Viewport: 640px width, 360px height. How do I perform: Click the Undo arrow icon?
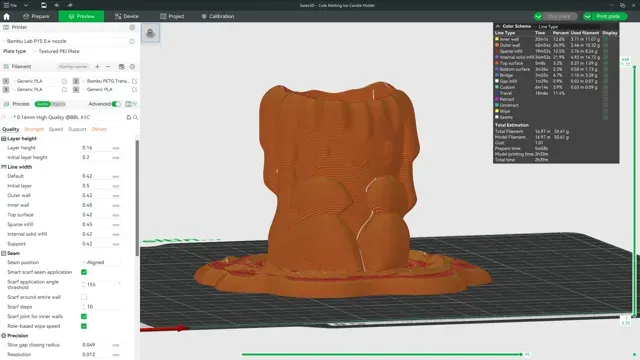pos(57,5)
